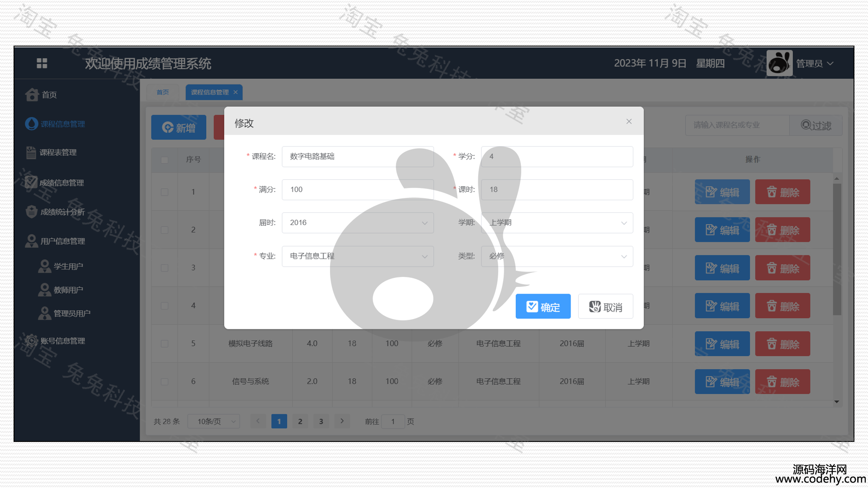The height and width of the screenshot is (488, 868).
Task: Click the 学分 input field
Action: tap(557, 156)
